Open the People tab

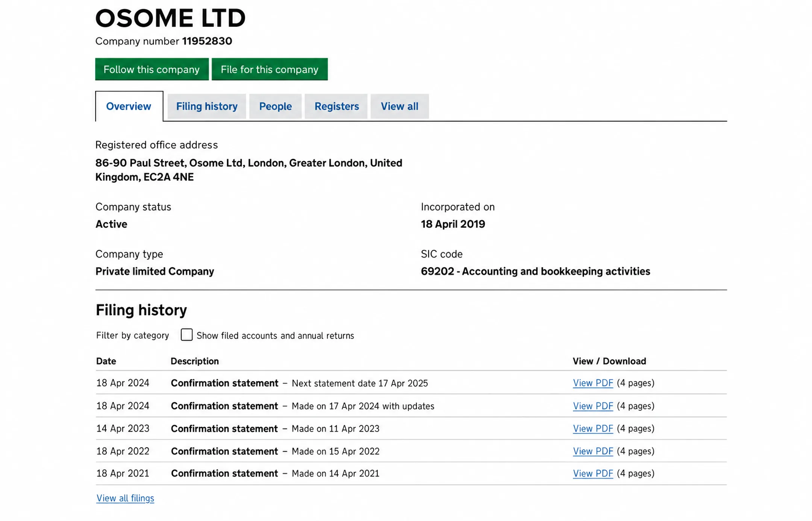[x=276, y=106]
